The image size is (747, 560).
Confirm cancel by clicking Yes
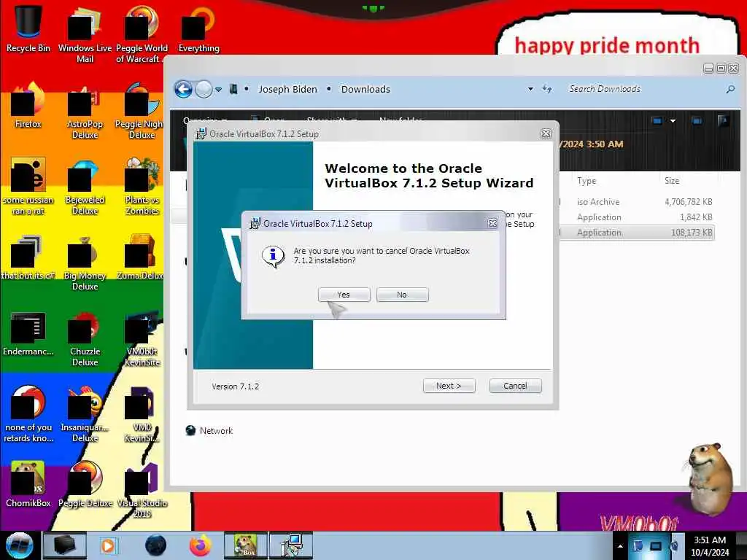coord(344,295)
